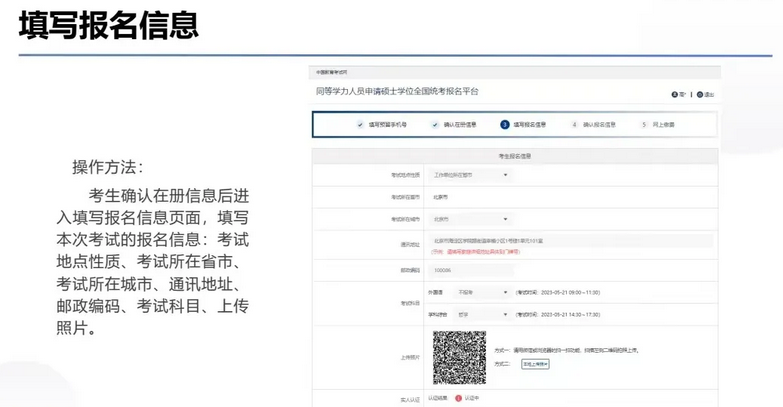Select the 确认在册信息 step label

[x=460, y=125]
